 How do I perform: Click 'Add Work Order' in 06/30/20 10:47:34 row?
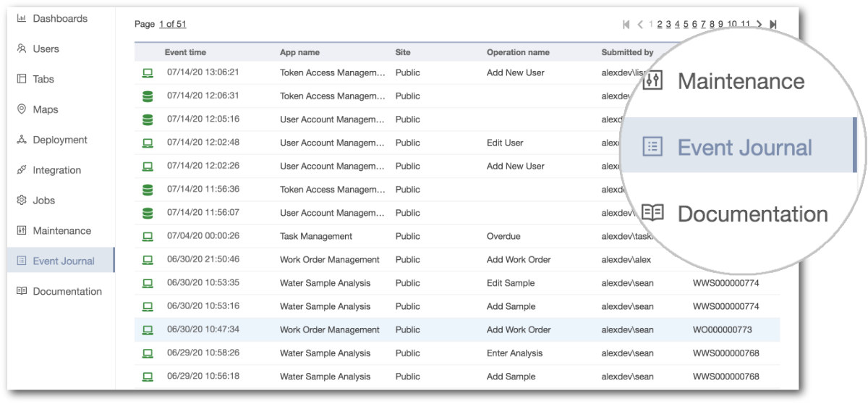[x=519, y=329]
